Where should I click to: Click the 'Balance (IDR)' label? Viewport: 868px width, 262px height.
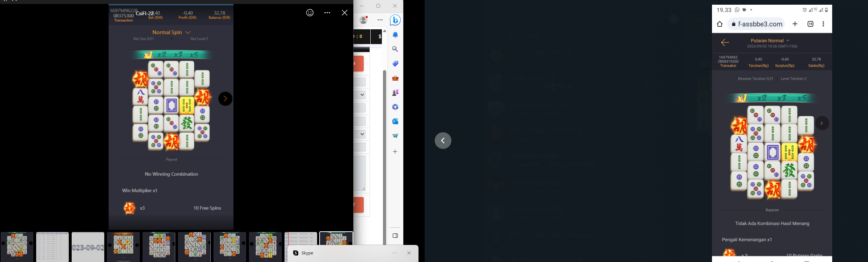pos(219,18)
